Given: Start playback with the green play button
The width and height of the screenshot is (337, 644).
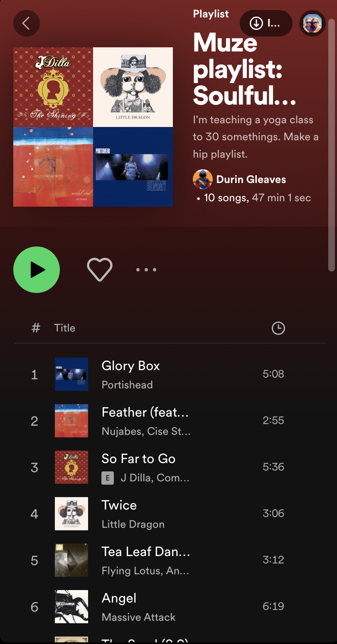Looking at the screenshot, I should 37,270.
